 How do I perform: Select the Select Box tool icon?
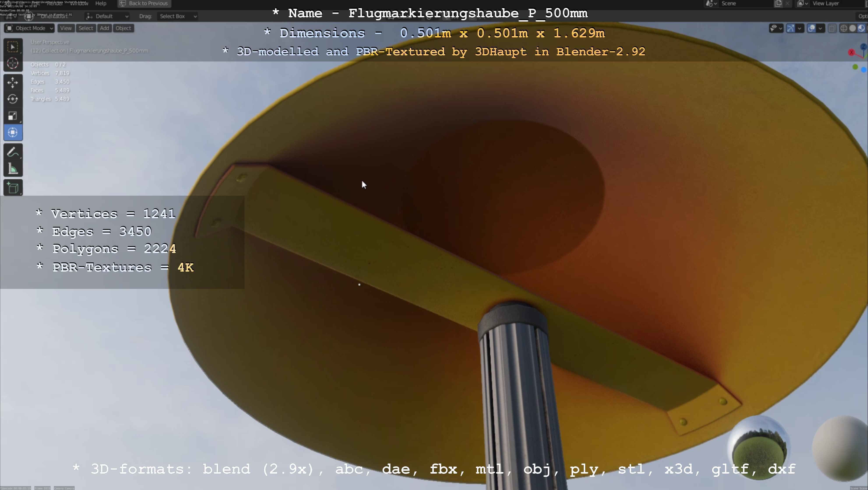tap(13, 47)
